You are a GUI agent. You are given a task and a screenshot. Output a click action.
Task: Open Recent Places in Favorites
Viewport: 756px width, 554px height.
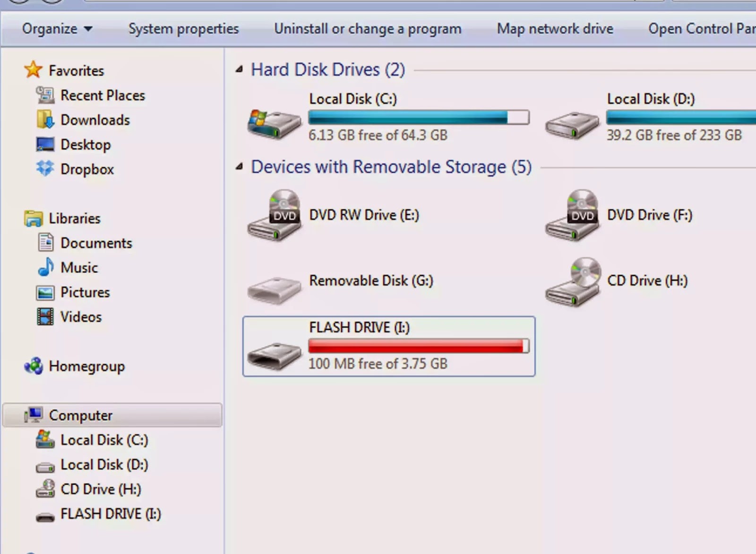pyautogui.click(x=103, y=95)
